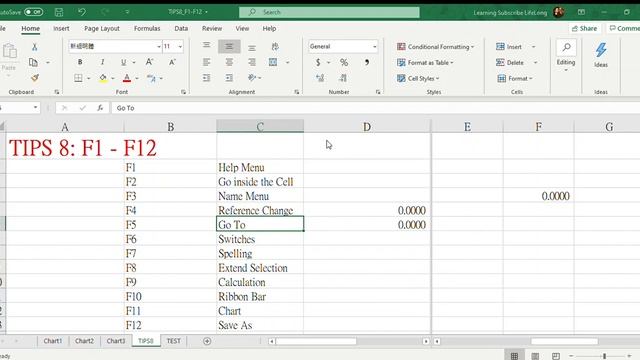The image size is (640, 360).
Task: Open the Format cells dropdown
Action: (515, 78)
